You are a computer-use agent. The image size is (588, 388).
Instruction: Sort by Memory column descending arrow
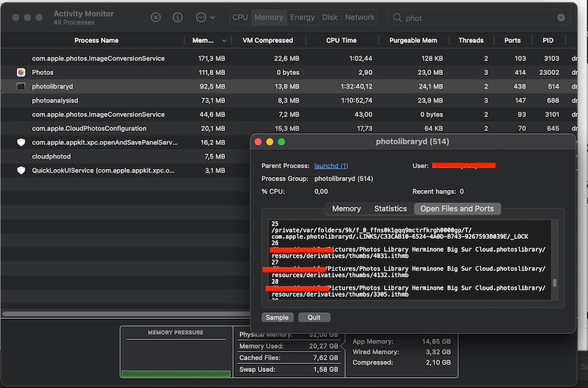point(223,41)
